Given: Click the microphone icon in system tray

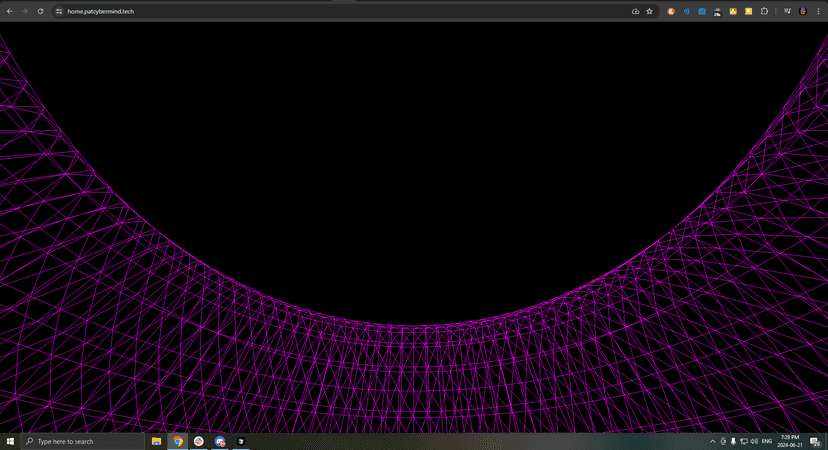Looking at the screenshot, I should coord(733,441).
